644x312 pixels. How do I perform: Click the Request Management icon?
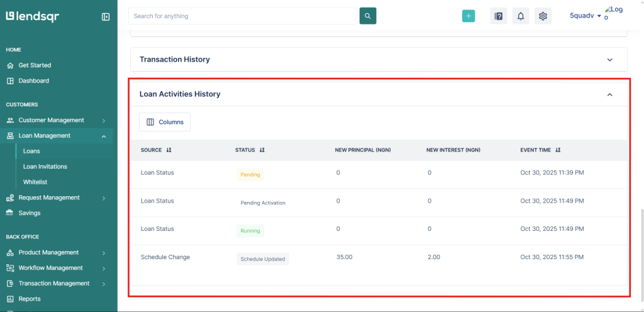[10, 198]
